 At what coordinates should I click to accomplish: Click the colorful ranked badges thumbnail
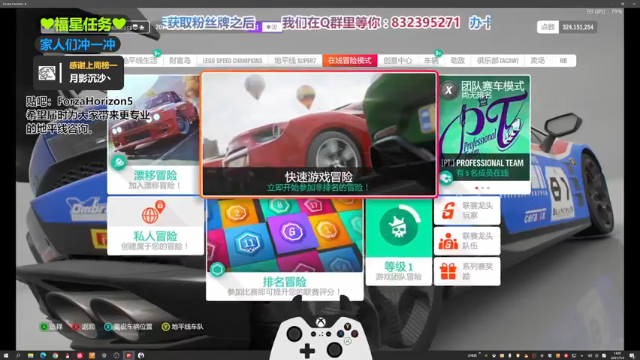[284, 236]
